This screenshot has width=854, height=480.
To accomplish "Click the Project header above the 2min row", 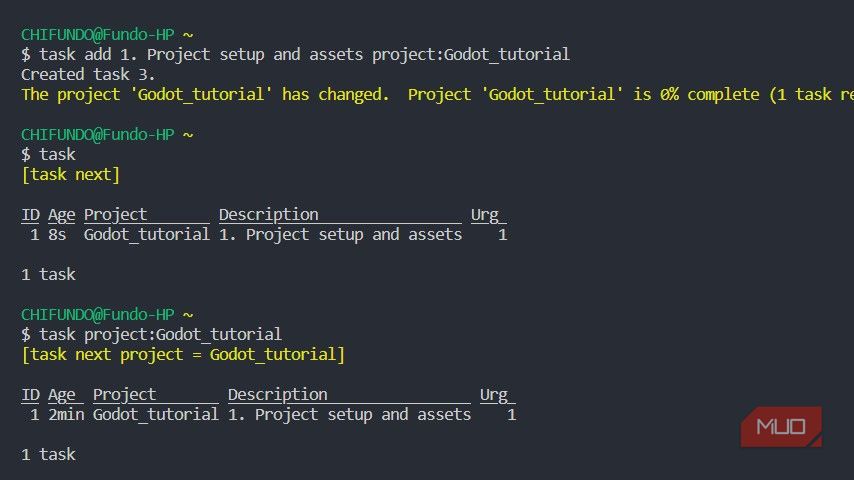I will click(125, 394).
